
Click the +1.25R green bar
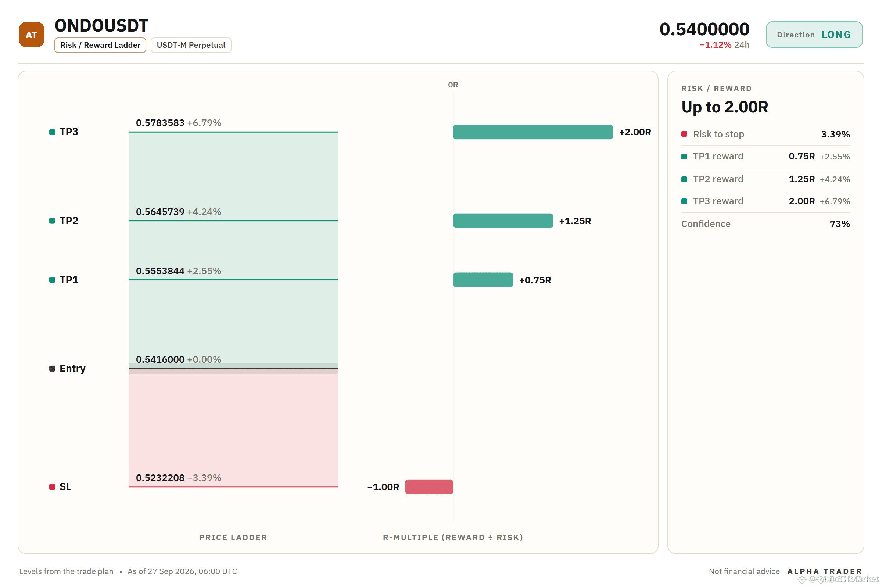(x=503, y=221)
